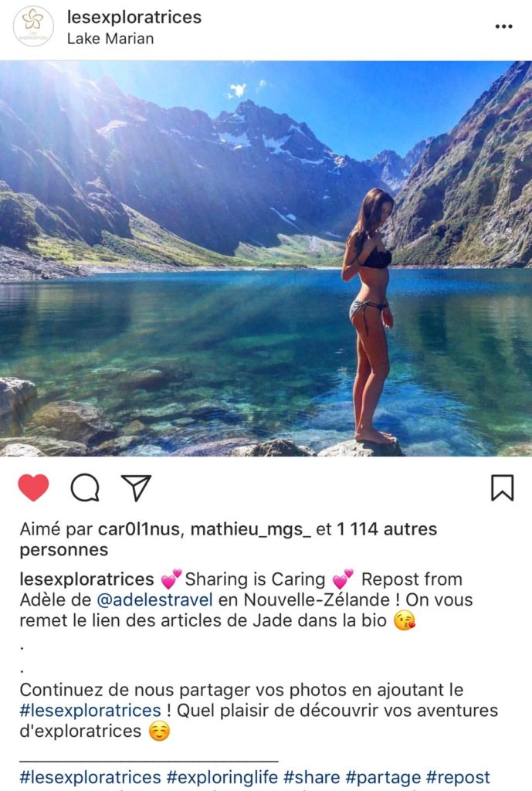Open @adelestravel mention in caption
The image size is (532, 791).
point(154,599)
